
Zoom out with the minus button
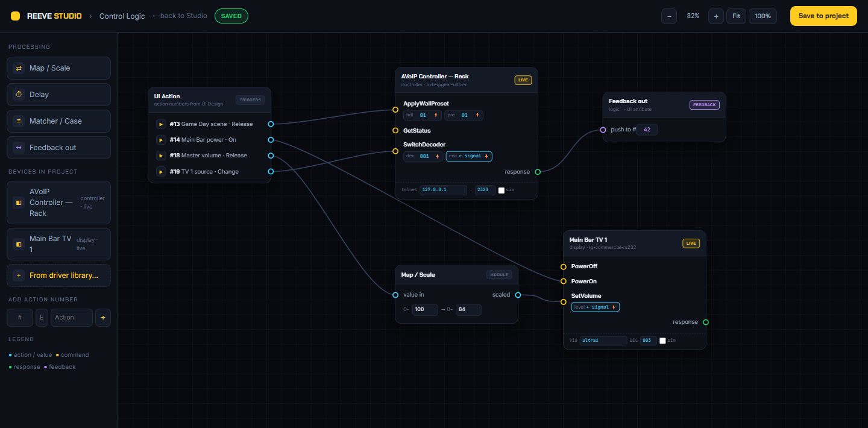[x=669, y=16]
